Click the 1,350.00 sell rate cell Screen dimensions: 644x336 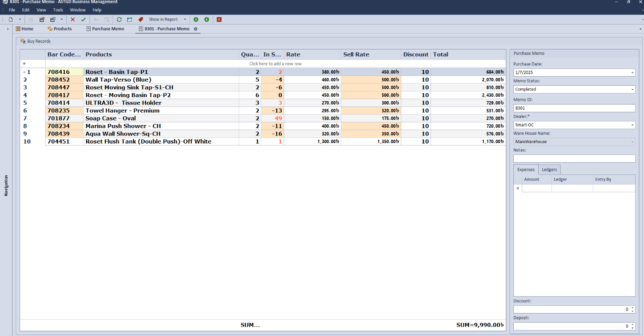pos(371,141)
